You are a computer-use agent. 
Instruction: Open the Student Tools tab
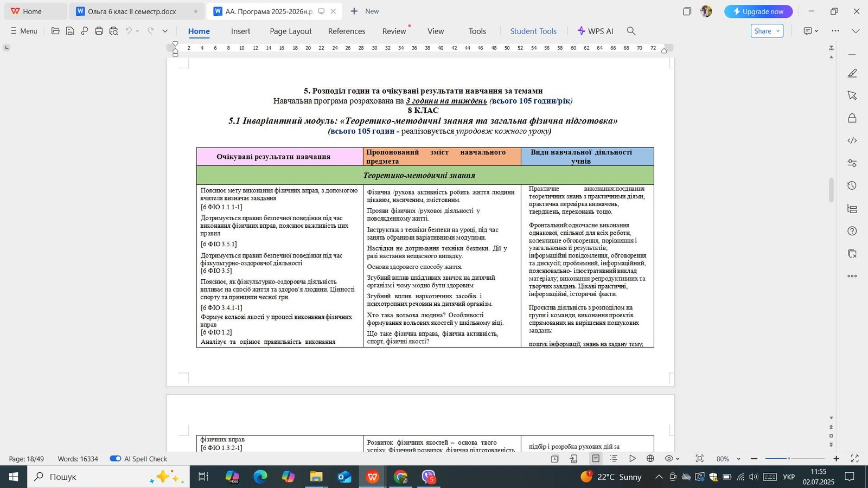coord(533,31)
